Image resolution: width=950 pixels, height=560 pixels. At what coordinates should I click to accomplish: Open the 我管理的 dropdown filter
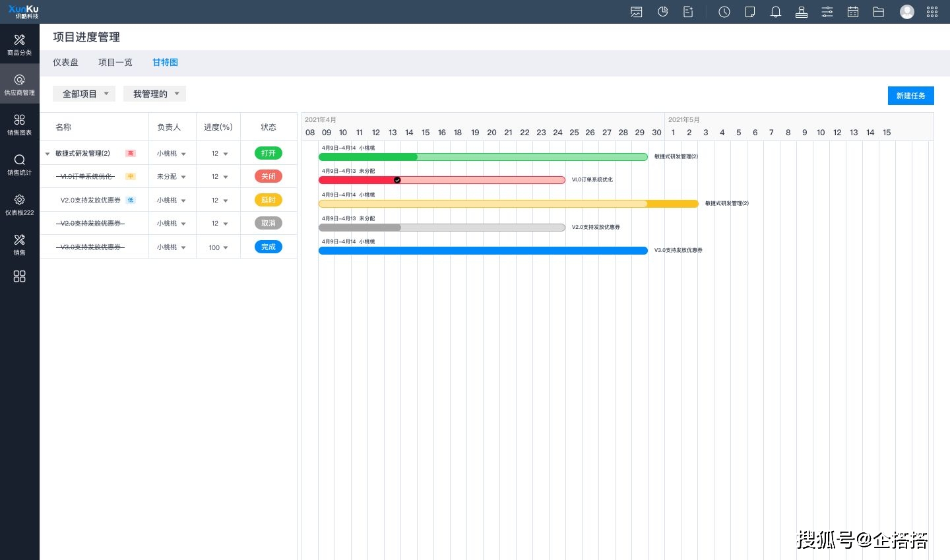154,94
